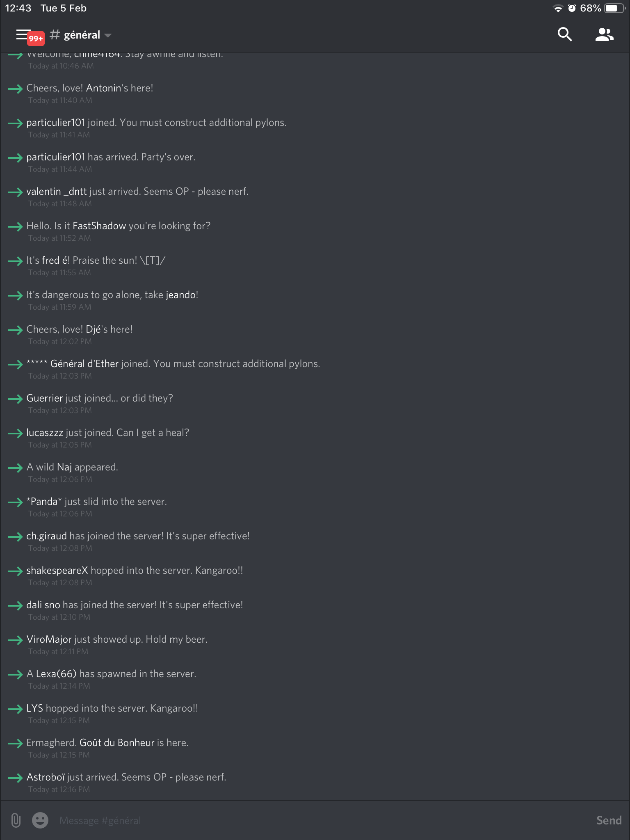630x840 pixels.
Task: Expand the général channel dropdown arrow
Action: pos(108,35)
